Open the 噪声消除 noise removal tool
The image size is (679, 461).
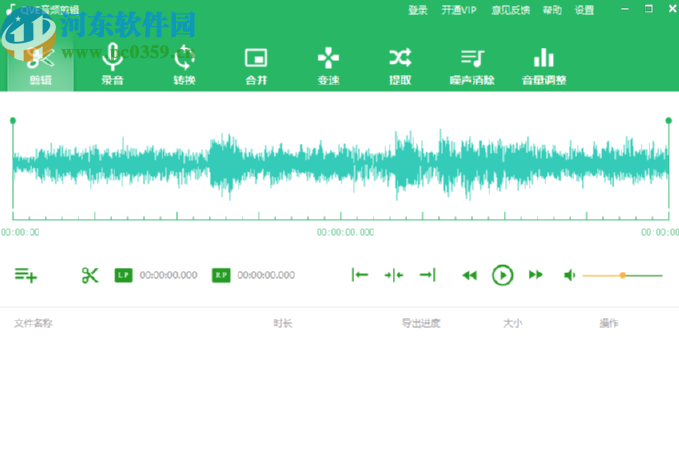(472, 66)
